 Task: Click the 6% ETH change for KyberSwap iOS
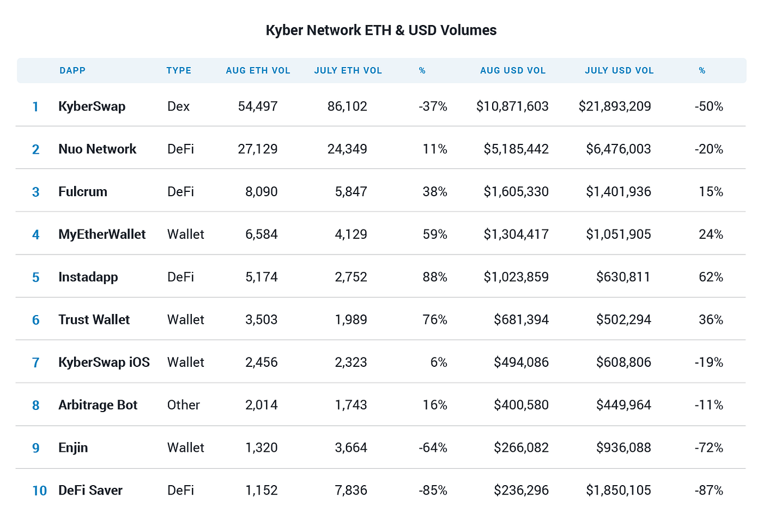pyautogui.click(x=439, y=362)
